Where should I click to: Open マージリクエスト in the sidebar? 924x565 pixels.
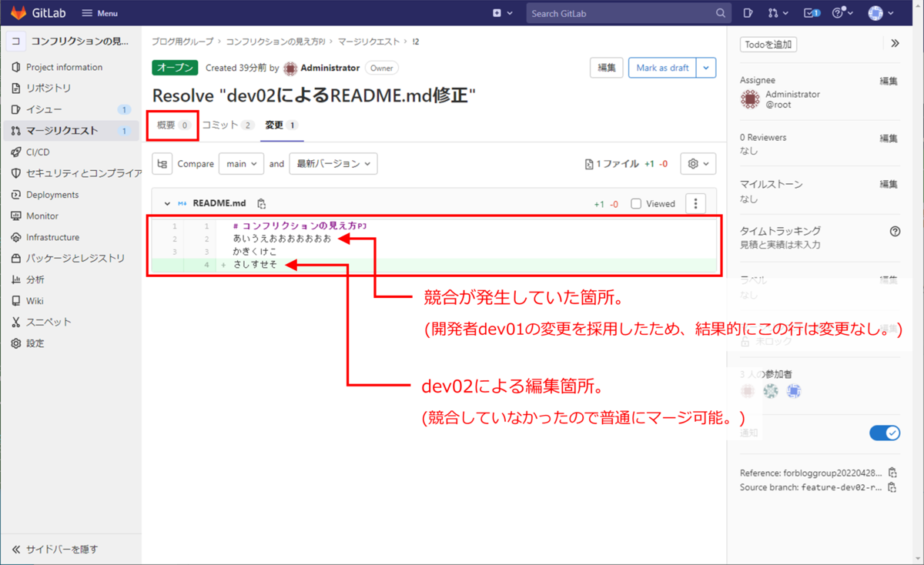pyautogui.click(x=71, y=131)
